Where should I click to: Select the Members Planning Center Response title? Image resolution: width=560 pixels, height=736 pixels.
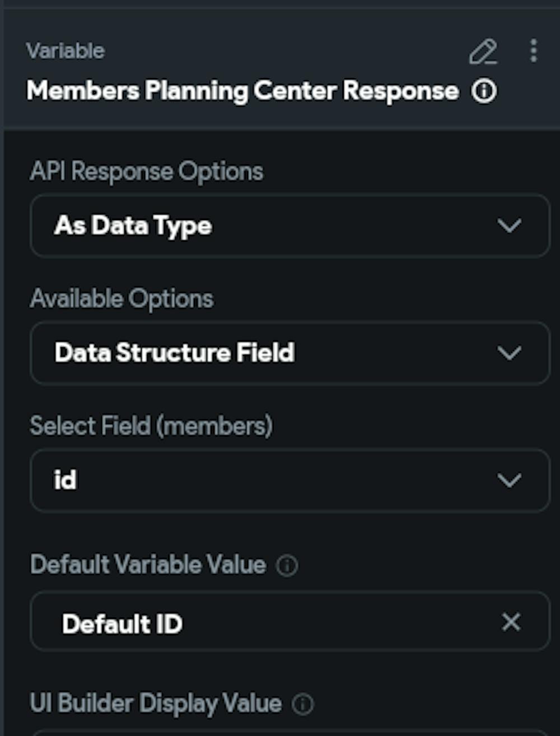point(242,91)
